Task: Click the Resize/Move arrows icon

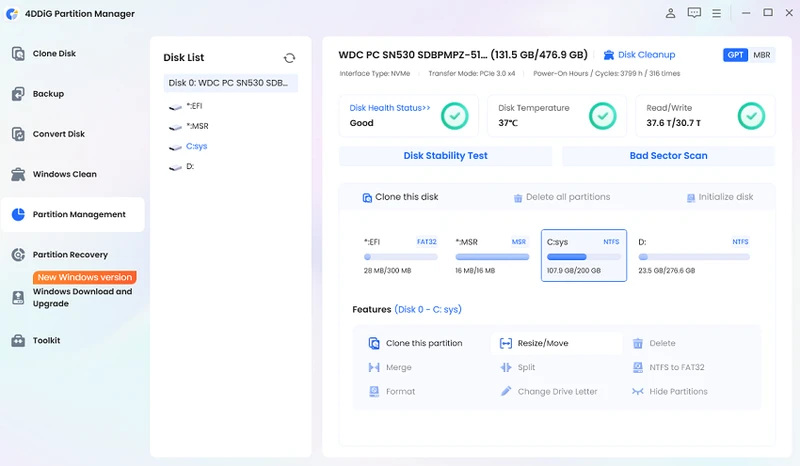Action: coord(506,344)
